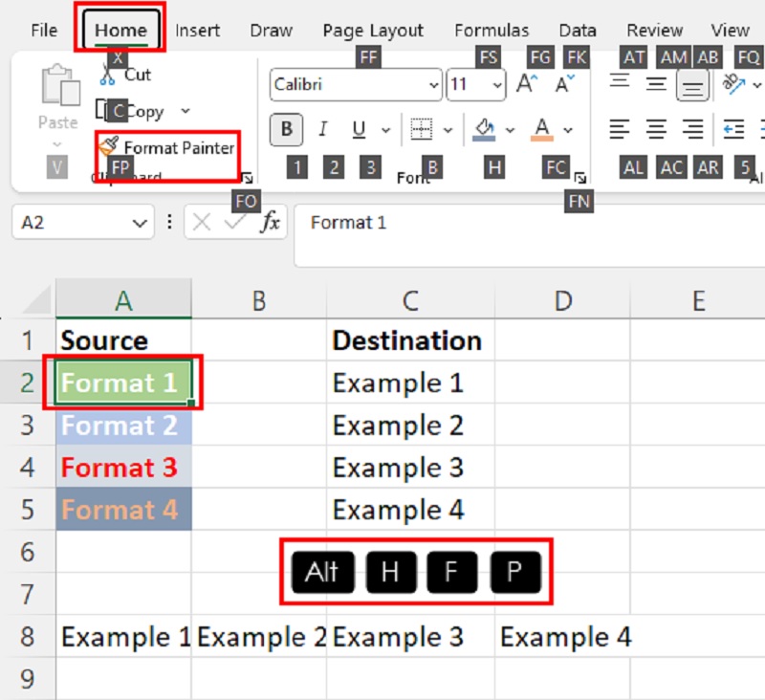Open the Review ribbon tab

point(654,30)
